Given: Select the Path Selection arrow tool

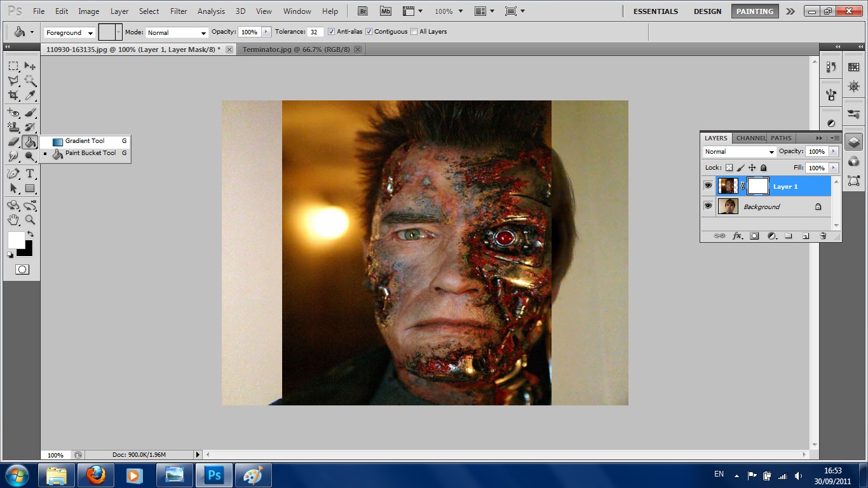Looking at the screenshot, I should (x=13, y=188).
